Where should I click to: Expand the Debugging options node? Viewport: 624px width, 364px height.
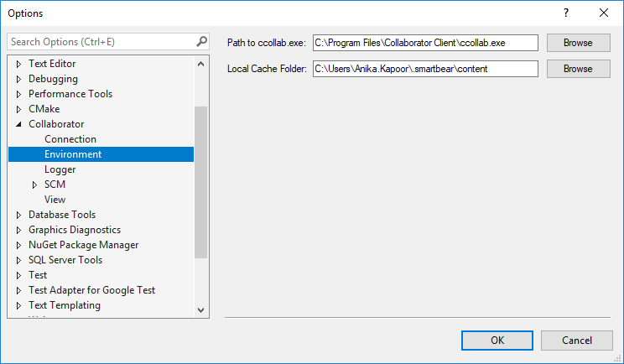[x=19, y=79]
